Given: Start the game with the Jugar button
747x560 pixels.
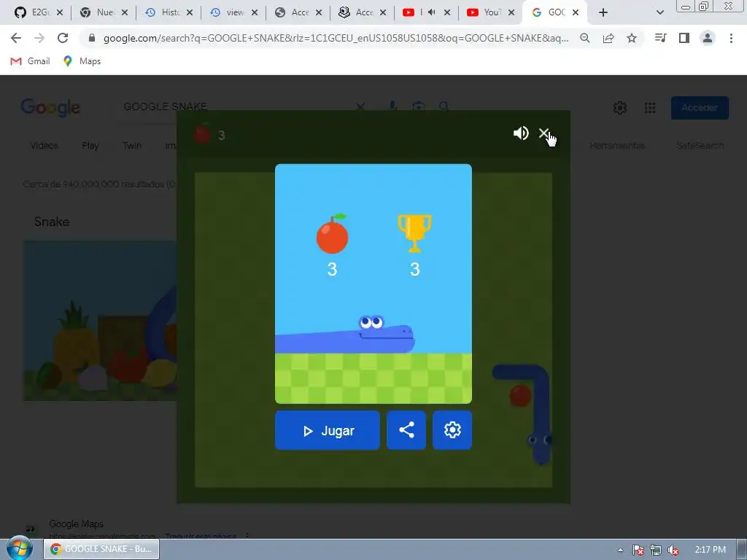Looking at the screenshot, I should 328,430.
